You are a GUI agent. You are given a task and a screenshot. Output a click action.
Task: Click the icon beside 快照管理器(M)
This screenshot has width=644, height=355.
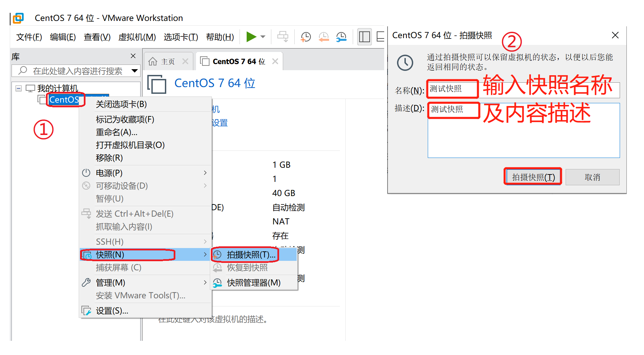pos(217,283)
